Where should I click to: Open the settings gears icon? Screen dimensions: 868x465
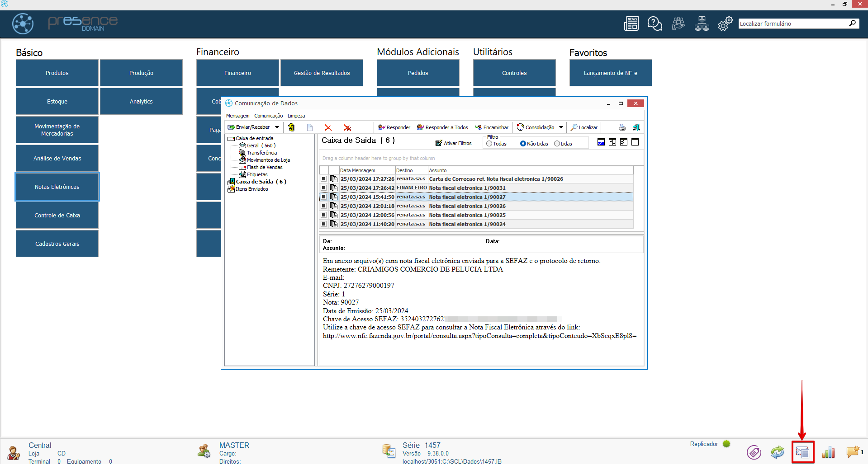pyautogui.click(x=725, y=23)
